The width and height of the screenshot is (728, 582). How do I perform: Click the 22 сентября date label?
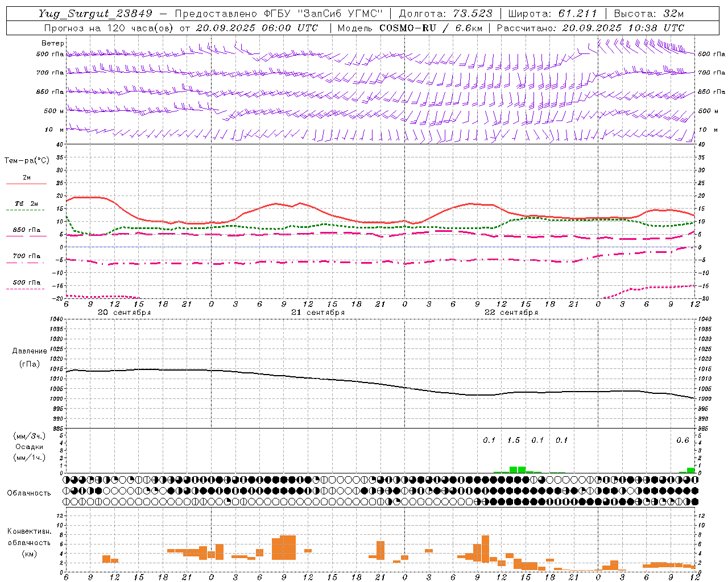pyautogui.click(x=511, y=313)
